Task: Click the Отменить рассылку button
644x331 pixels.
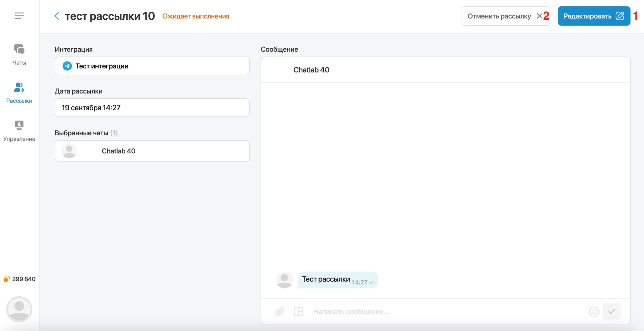Action: click(x=506, y=16)
